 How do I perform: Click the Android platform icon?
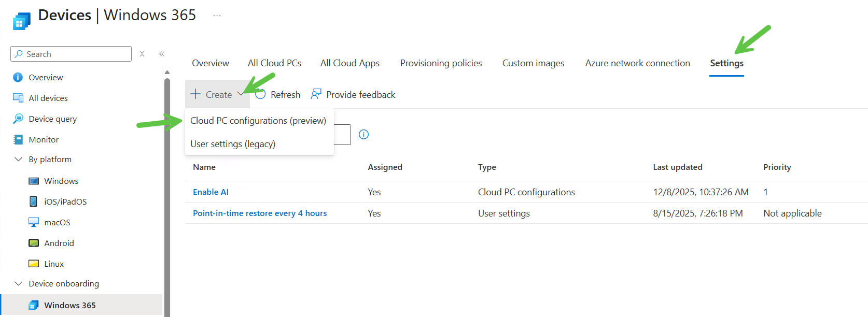click(34, 243)
